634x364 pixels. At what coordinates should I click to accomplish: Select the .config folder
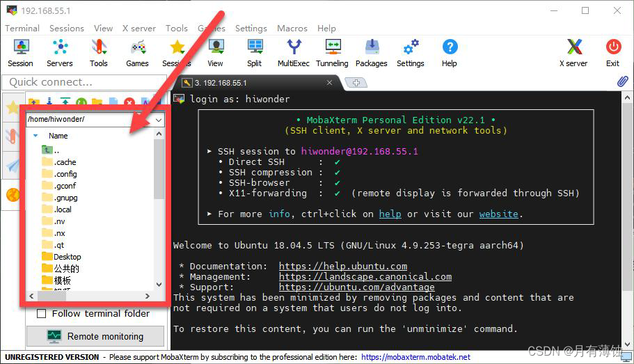click(59, 174)
